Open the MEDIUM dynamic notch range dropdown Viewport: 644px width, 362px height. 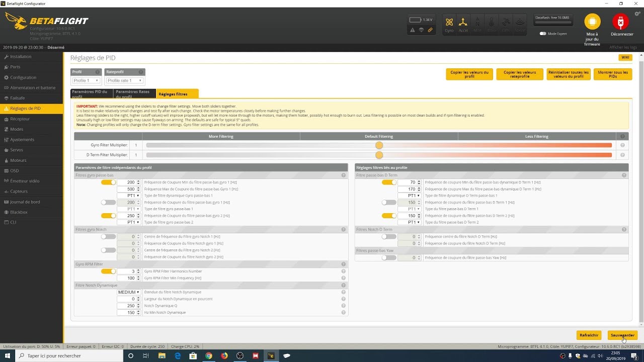129,292
